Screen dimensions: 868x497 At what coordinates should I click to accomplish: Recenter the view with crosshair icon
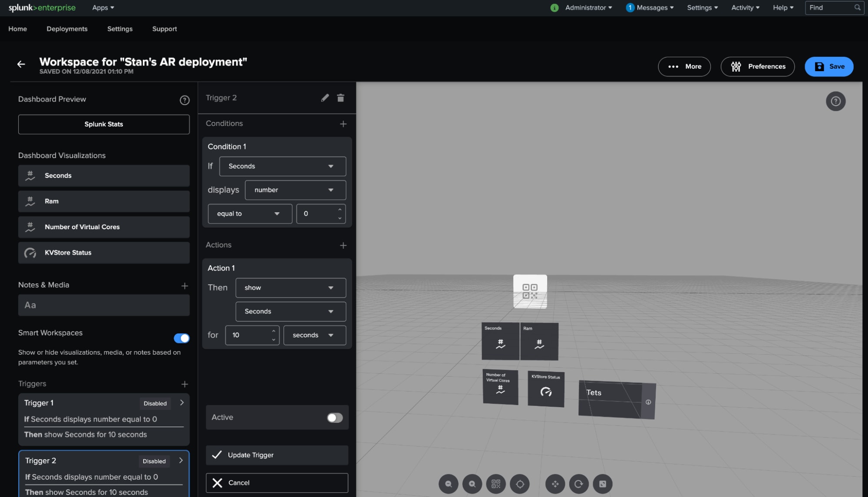[x=520, y=484]
